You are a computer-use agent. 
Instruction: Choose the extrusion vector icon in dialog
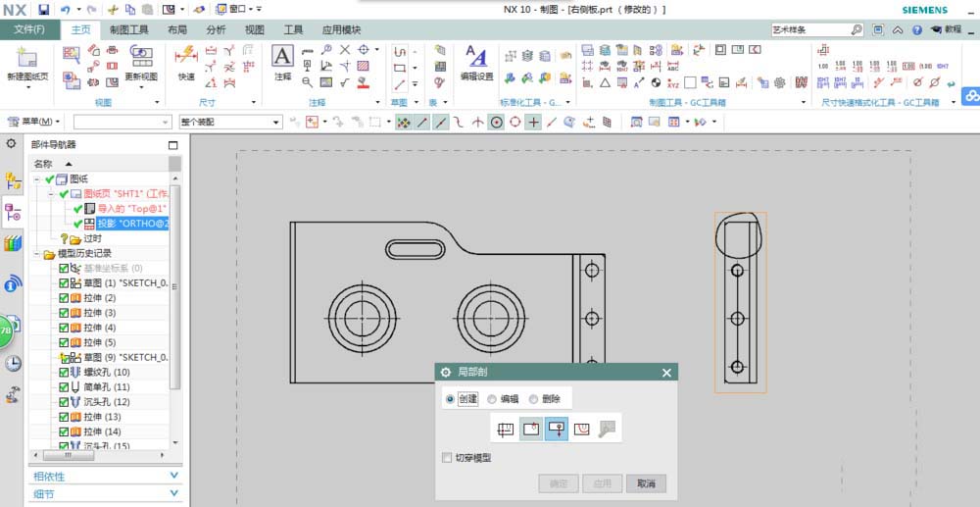click(557, 429)
